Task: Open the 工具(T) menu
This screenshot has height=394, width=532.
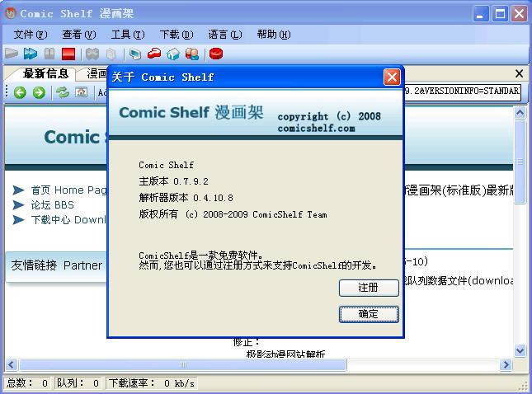Action: click(127, 35)
